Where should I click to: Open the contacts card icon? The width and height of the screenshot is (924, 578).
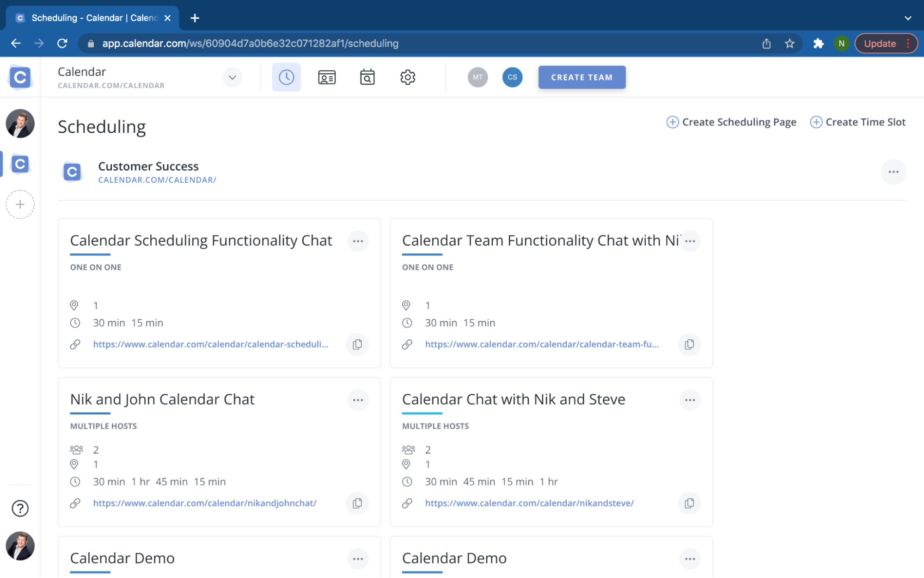(x=327, y=77)
